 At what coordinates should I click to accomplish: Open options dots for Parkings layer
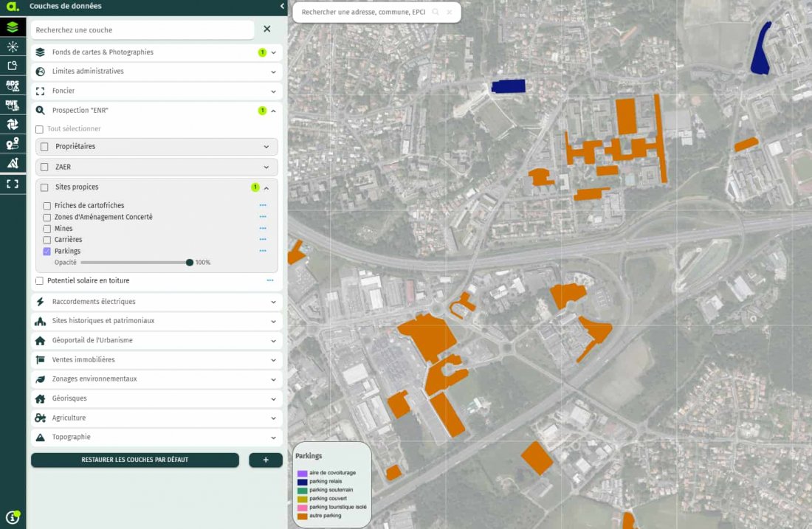pyautogui.click(x=263, y=251)
